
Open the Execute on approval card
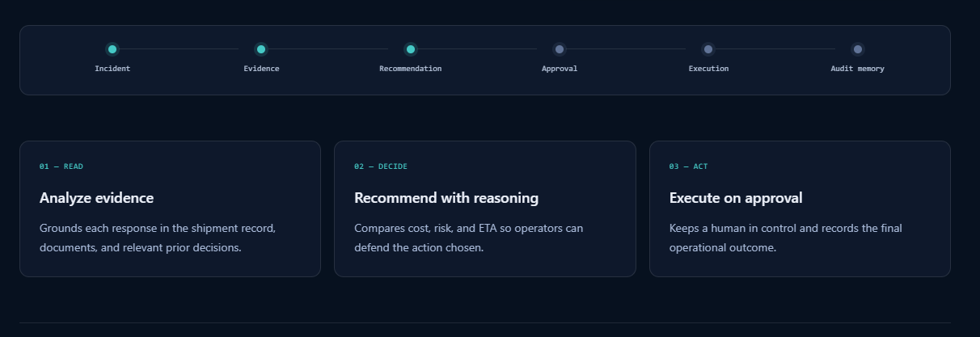pyautogui.click(x=800, y=209)
